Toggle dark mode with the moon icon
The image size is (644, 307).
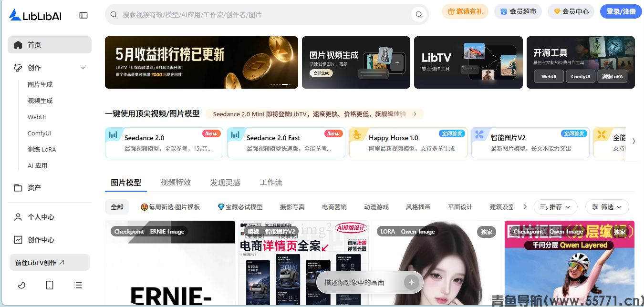point(21,285)
